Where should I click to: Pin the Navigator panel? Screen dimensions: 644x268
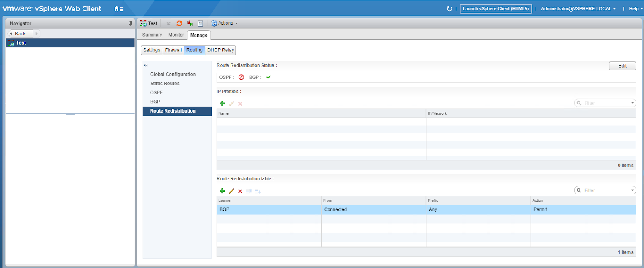[130, 23]
